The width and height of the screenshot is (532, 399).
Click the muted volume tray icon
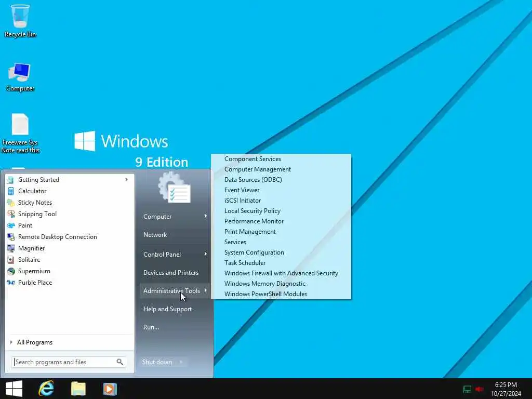click(x=480, y=389)
